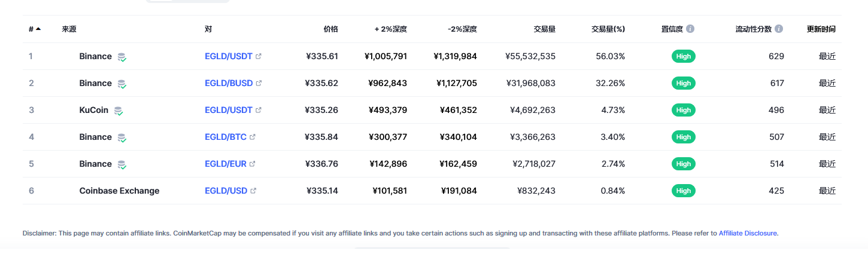Screen dimensions: 868x257
Task: Click the reserve icon on Binance row 5
Action: point(122,164)
